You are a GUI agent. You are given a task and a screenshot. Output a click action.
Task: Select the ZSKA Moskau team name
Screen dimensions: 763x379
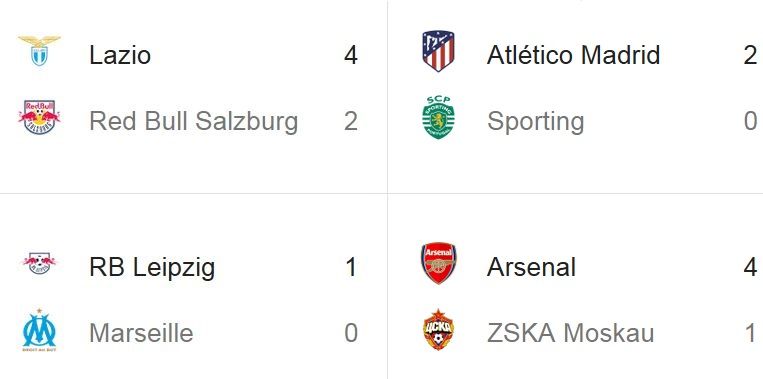(x=570, y=334)
